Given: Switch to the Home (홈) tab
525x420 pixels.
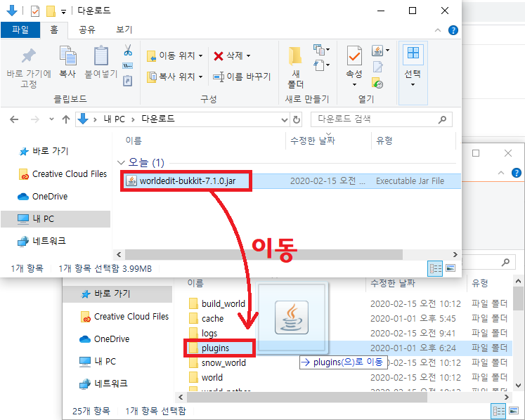Looking at the screenshot, I should [x=54, y=29].
